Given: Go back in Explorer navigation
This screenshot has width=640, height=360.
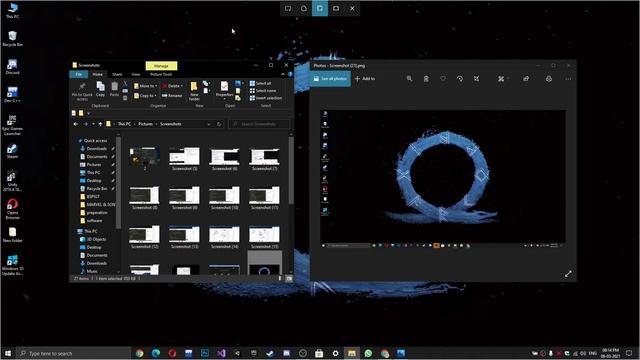Looking at the screenshot, I should coord(76,124).
